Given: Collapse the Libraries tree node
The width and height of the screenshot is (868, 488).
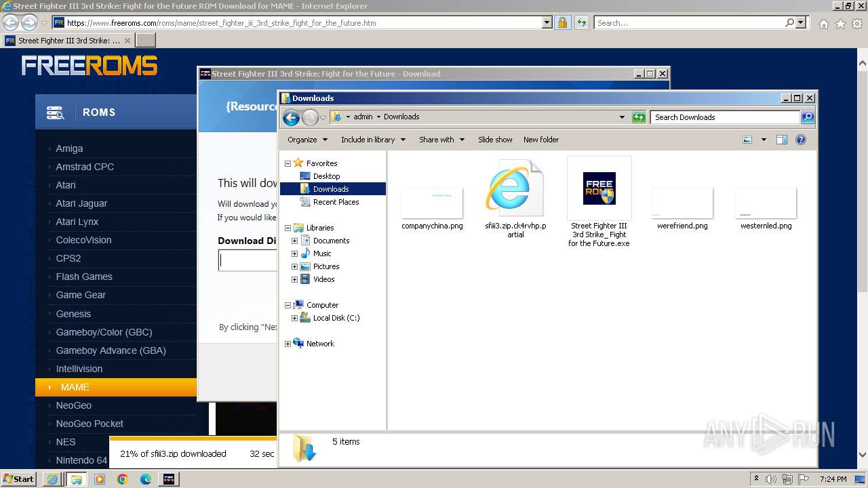Looking at the screenshot, I should [x=288, y=228].
